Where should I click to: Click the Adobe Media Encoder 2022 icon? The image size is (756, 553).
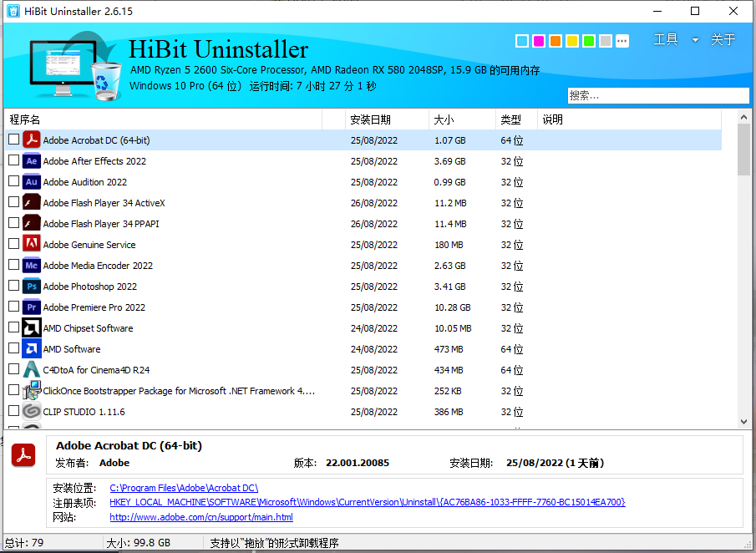point(32,265)
